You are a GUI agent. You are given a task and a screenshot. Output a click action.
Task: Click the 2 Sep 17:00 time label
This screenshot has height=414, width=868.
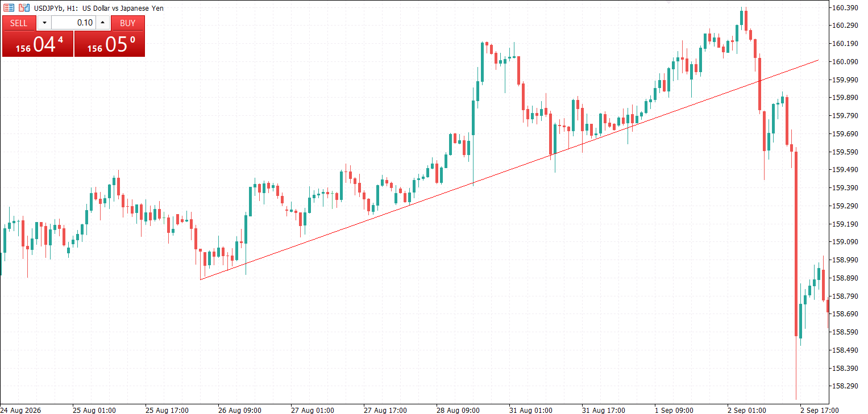(x=819, y=410)
